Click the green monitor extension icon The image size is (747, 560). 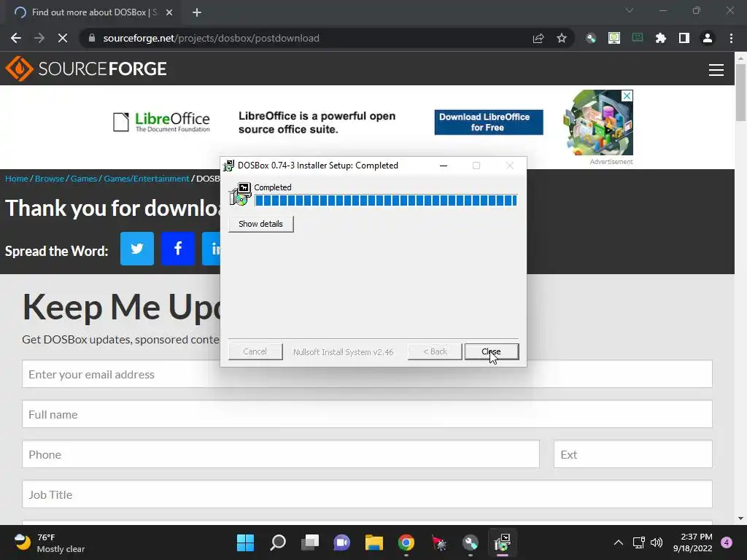[x=614, y=38]
